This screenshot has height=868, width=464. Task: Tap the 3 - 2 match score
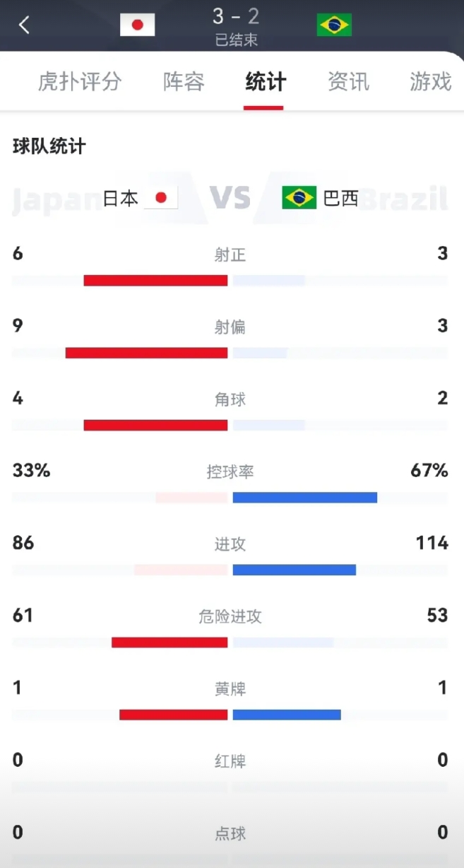[236, 16]
